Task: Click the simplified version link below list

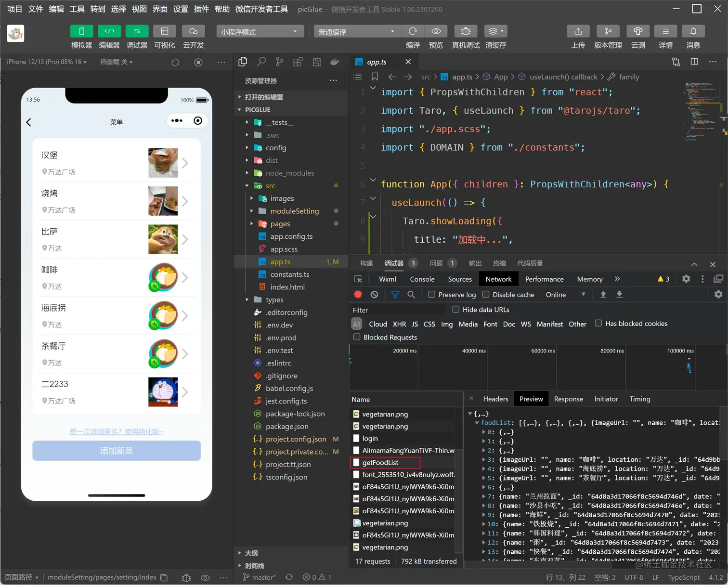Action: 117,432
